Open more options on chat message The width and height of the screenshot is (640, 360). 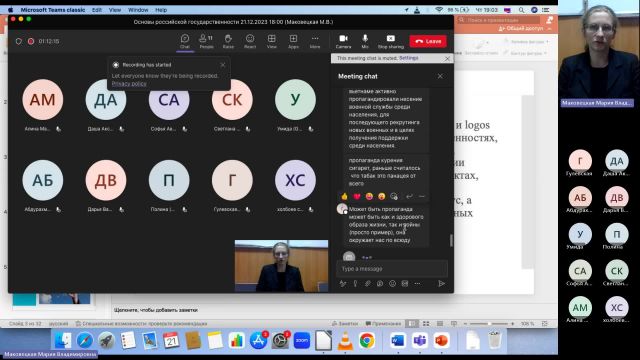point(422,197)
